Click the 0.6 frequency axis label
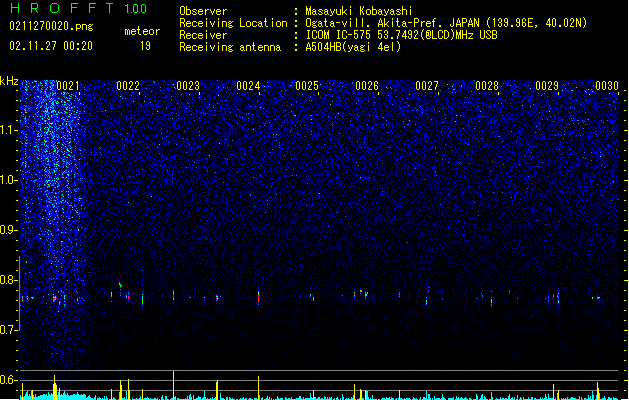Screen dimensions: 629x400 pyautogui.click(x=9, y=380)
